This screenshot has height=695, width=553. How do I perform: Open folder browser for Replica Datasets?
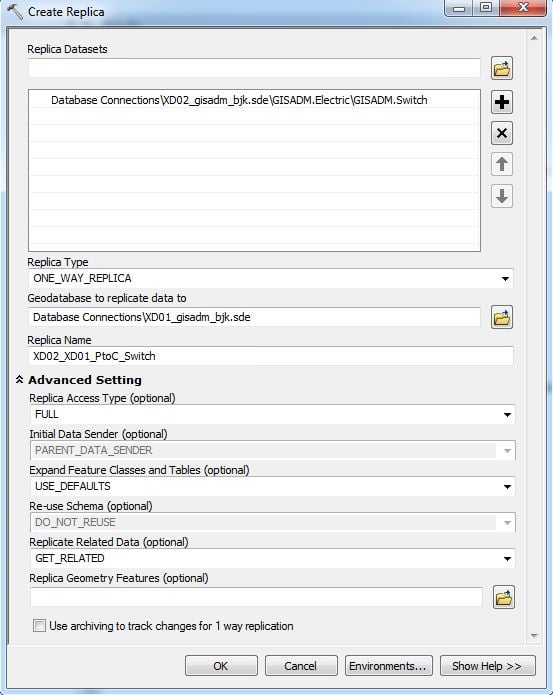[502, 68]
